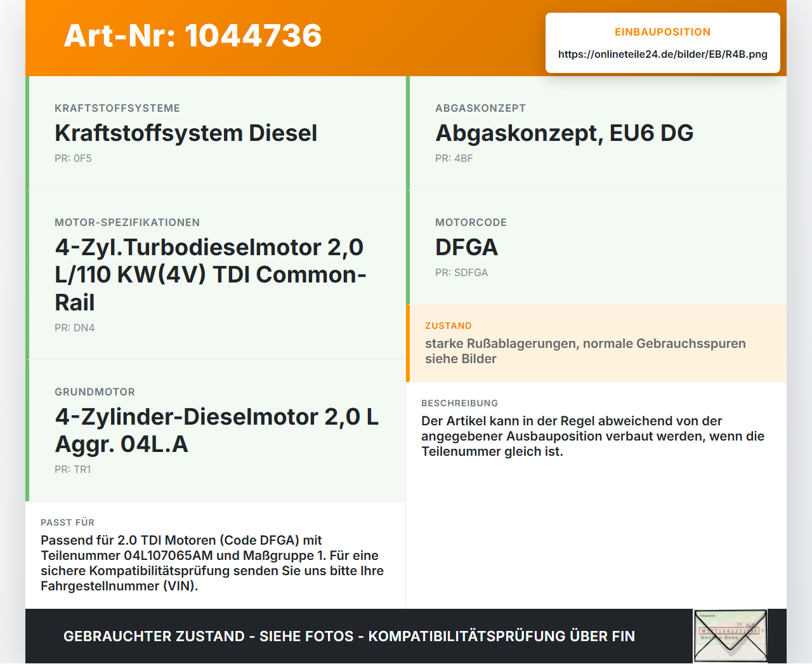Viewport: 812px width, 664px height.
Task: Click the GEBRAUCHTER ZUSTAND footer banner text
Action: click(349, 637)
